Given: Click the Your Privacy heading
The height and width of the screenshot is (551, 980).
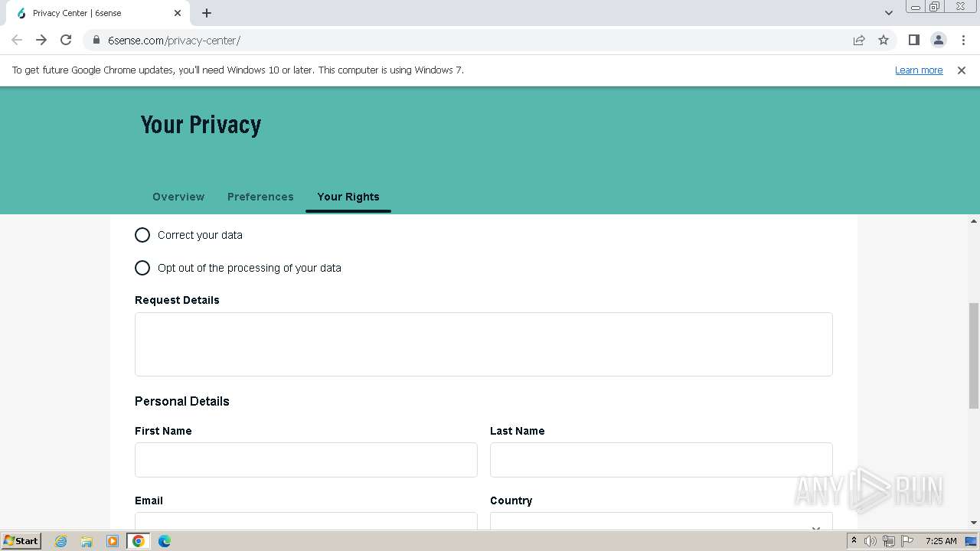Looking at the screenshot, I should (201, 125).
